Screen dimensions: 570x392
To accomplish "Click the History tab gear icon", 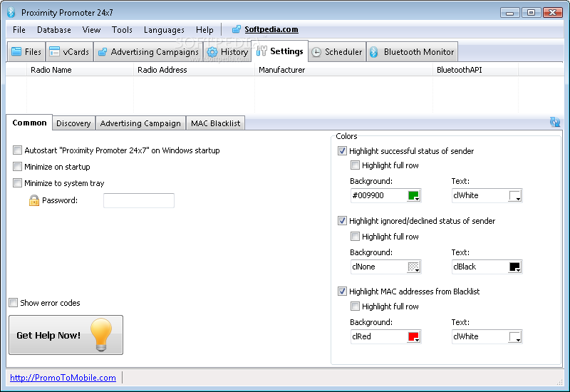I will (212, 52).
